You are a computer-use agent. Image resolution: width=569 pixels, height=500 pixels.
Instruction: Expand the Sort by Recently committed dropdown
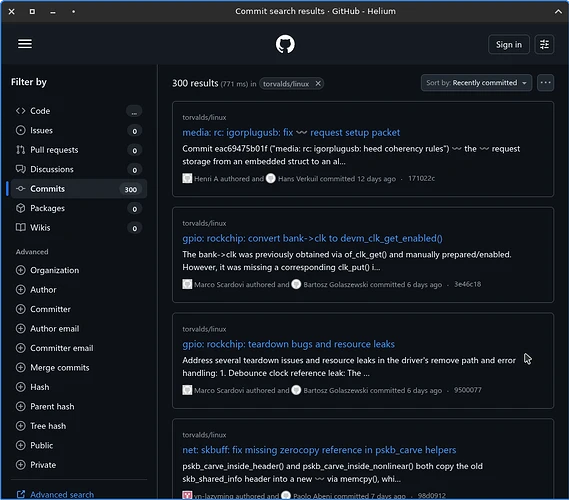tap(476, 83)
